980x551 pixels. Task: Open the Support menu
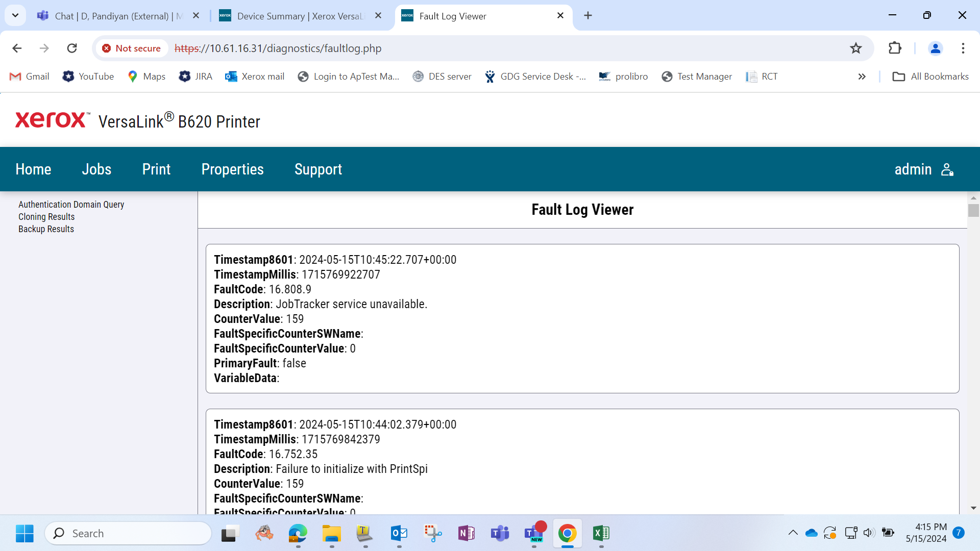click(x=318, y=169)
